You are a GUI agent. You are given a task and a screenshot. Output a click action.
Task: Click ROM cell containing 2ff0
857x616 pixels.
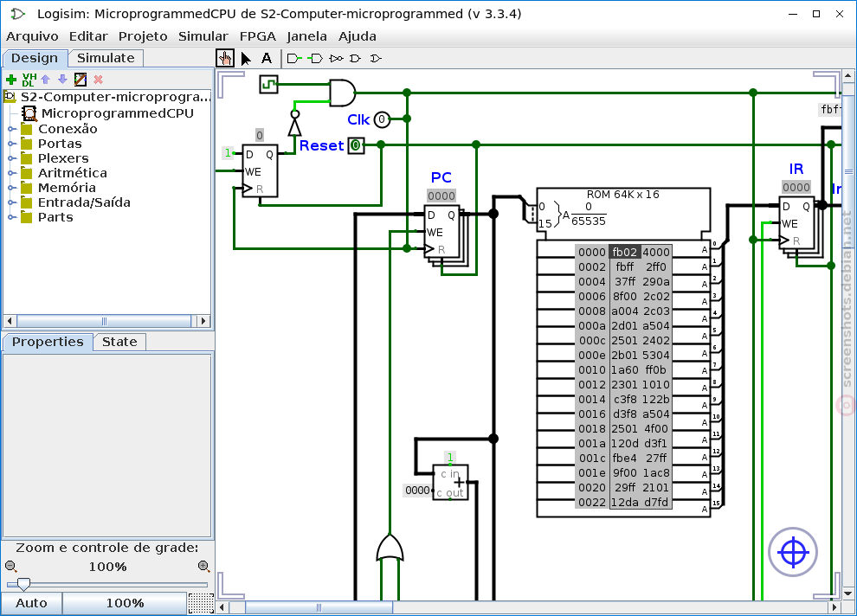pyautogui.click(x=656, y=267)
